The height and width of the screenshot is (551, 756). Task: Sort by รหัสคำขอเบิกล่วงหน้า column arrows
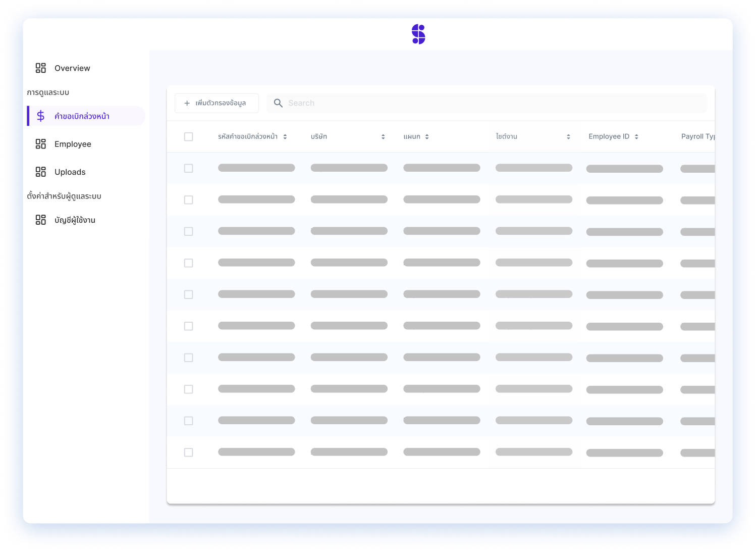click(285, 137)
